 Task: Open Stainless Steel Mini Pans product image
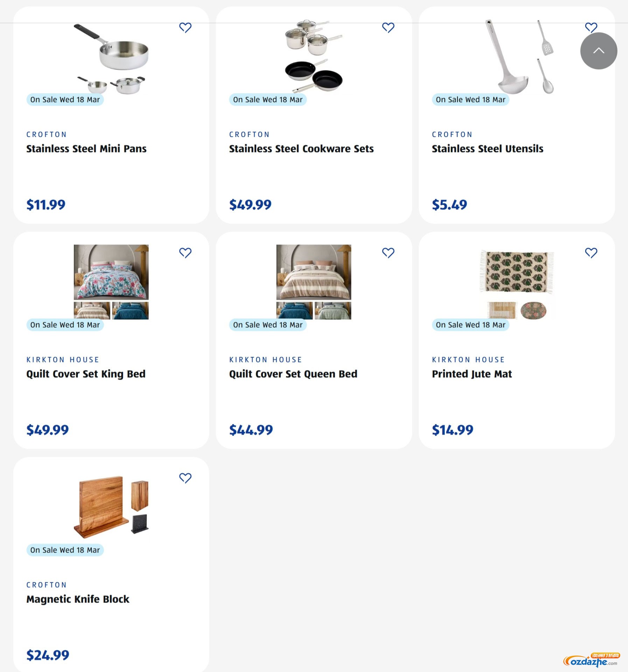pos(111,58)
